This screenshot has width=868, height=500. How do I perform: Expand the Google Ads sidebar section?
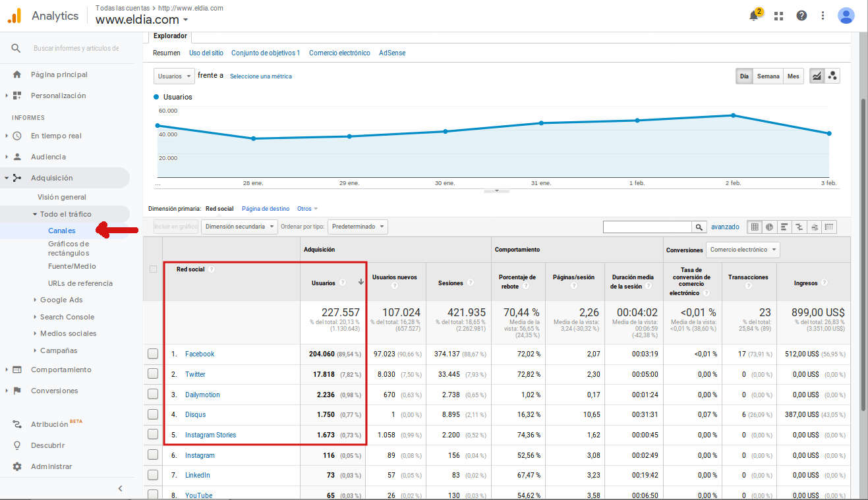coord(61,300)
